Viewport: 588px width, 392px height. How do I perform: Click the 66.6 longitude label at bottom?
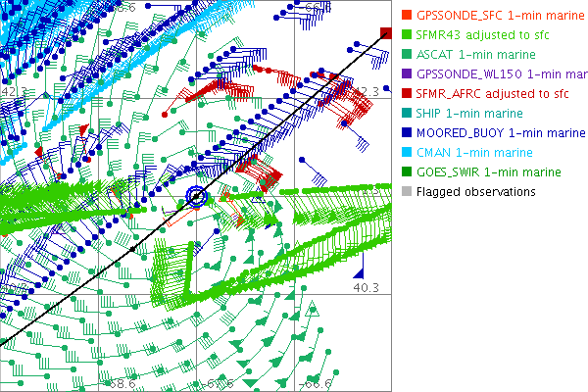tap(314, 385)
